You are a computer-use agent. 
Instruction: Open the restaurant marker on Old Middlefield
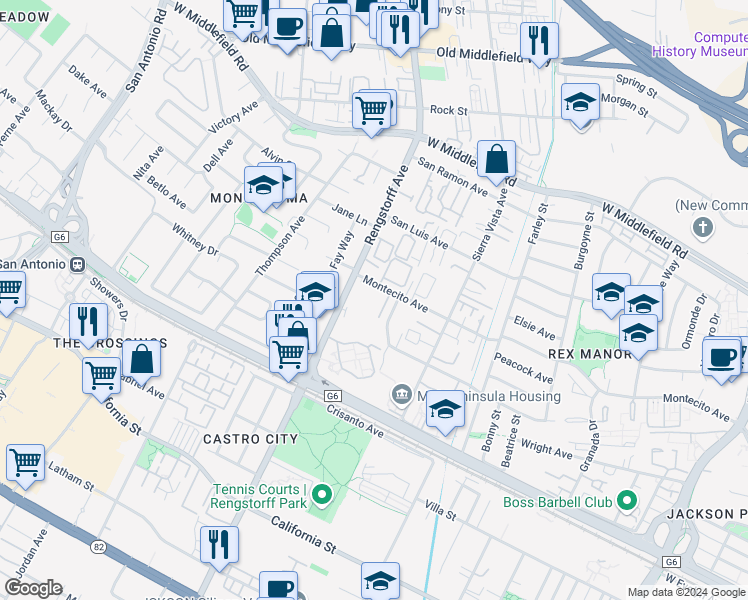pyautogui.click(x=539, y=41)
